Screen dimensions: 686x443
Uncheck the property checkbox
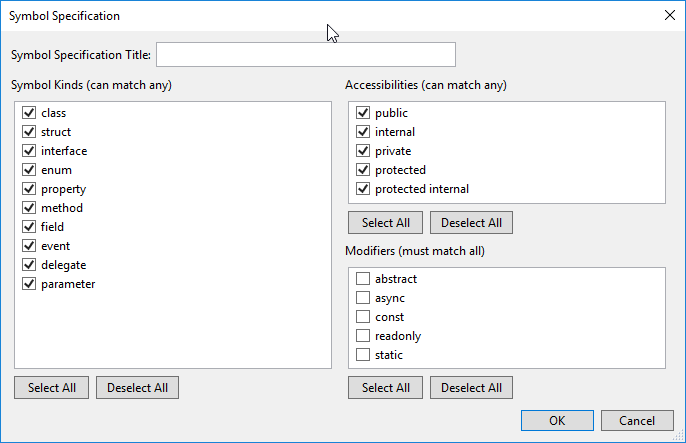(29, 189)
